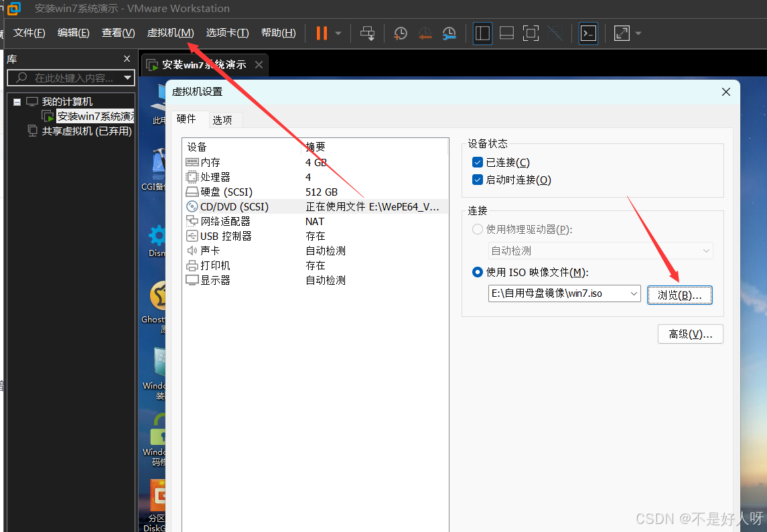
Task: Open the console view icon
Action: (x=588, y=34)
